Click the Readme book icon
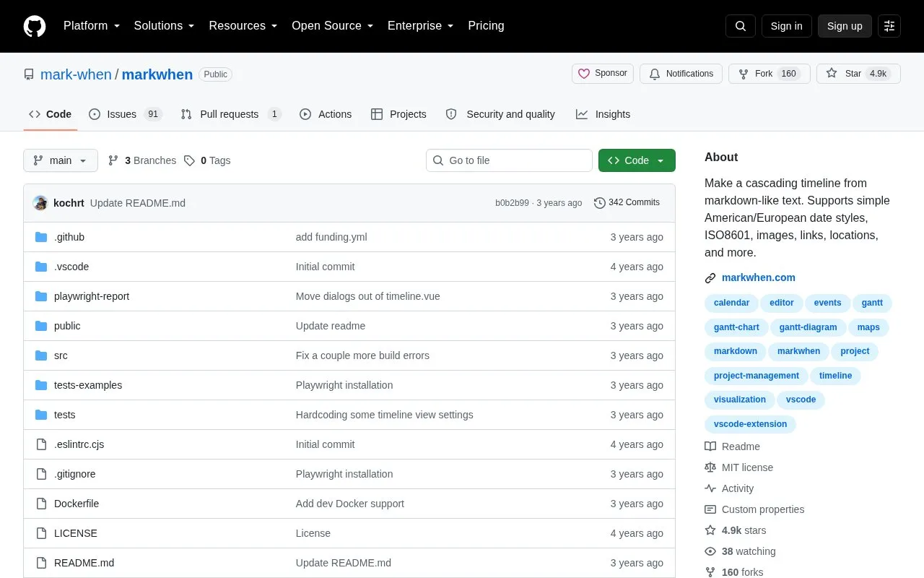Screen dimensions: 924x578 tap(710, 447)
